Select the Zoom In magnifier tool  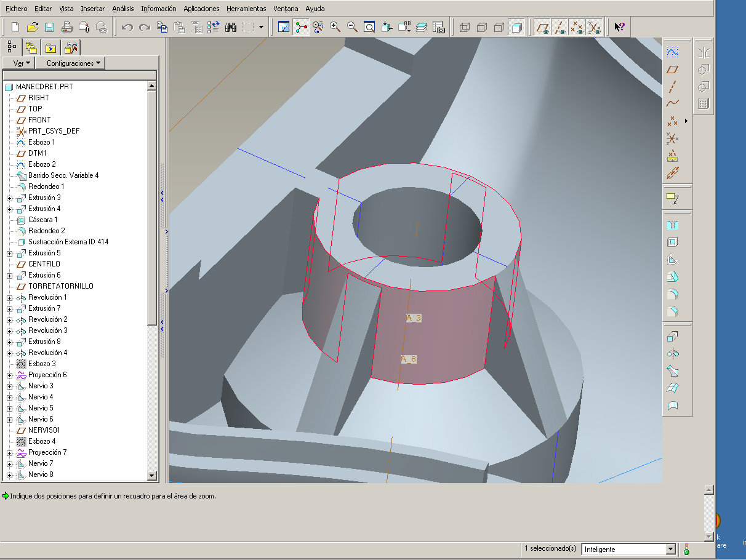[x=335, y=27]
